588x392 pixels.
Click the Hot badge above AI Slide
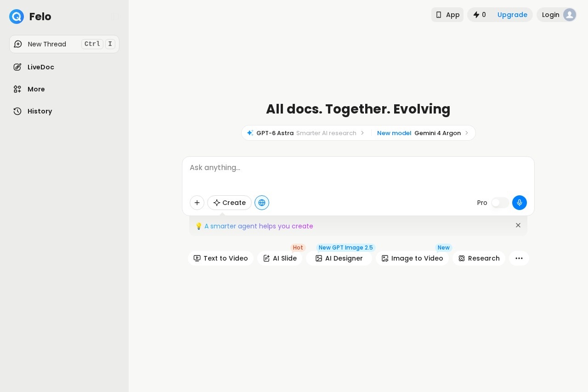click(x=298, y=248)
